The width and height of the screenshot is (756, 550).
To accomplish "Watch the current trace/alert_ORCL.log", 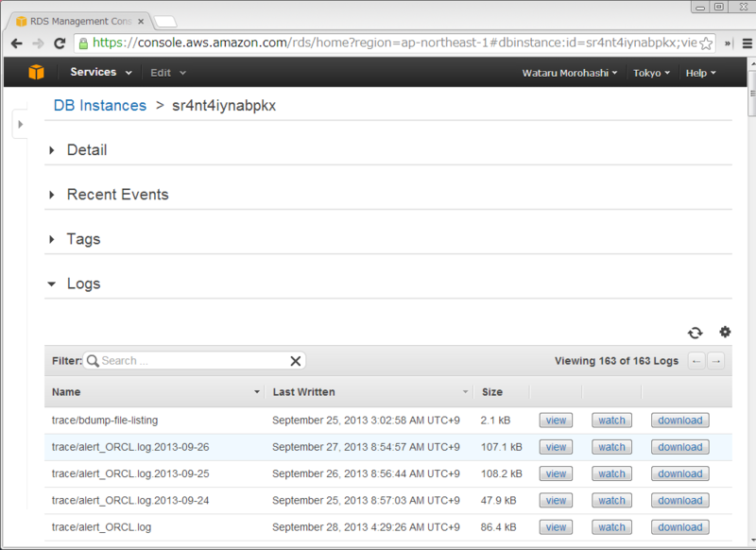I will (x=611, y=527).
